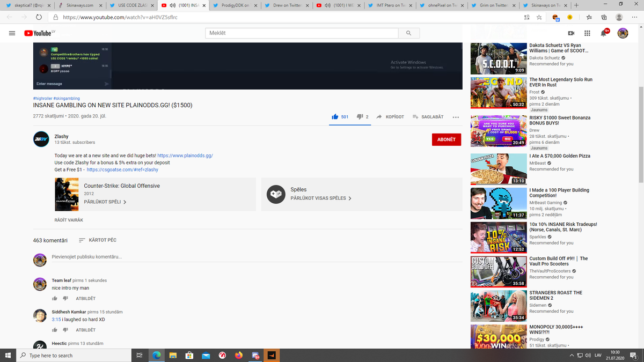Dislike Team leaf's comment

coord(65,298)
